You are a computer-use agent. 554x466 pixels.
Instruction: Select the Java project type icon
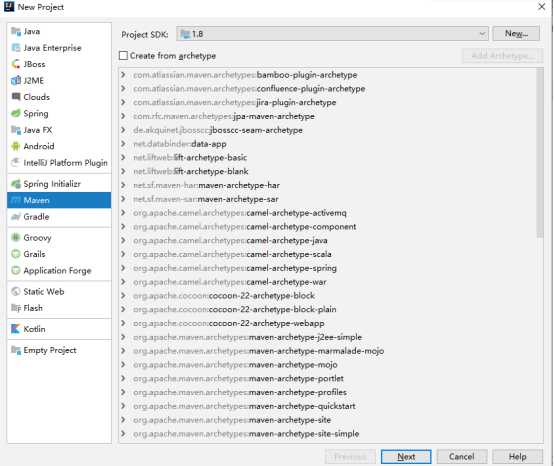coord(16,31)
